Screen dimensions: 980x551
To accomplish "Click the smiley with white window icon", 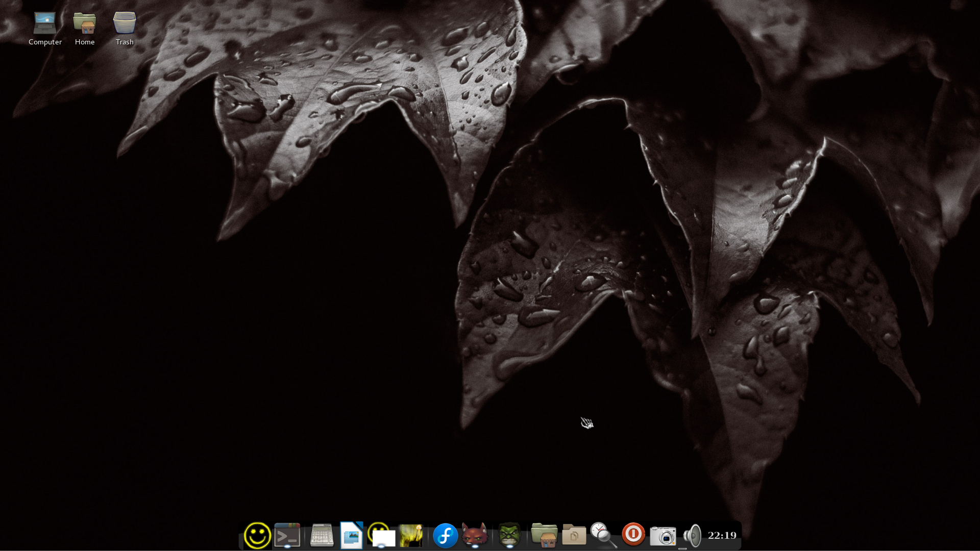I will pyautogui.click(x=382, y=536).
